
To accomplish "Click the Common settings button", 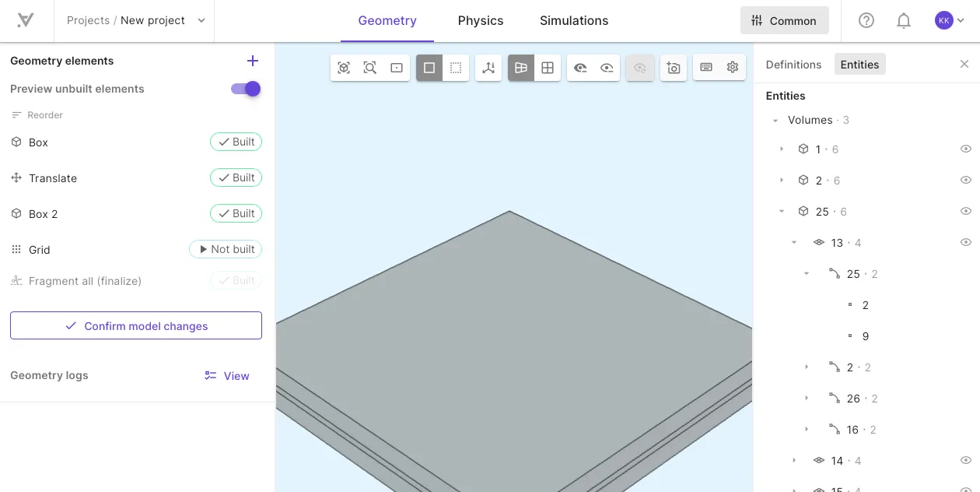I will point(784,21).
